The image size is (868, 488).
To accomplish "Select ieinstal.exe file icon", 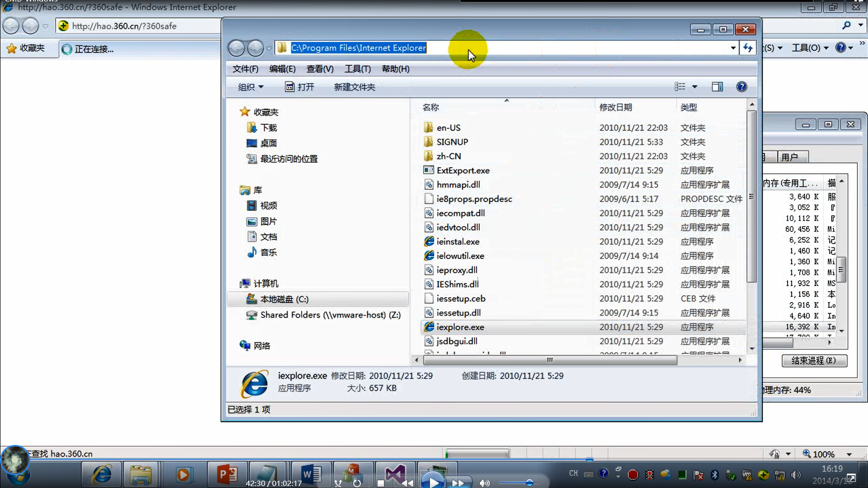I will (429, 241).
